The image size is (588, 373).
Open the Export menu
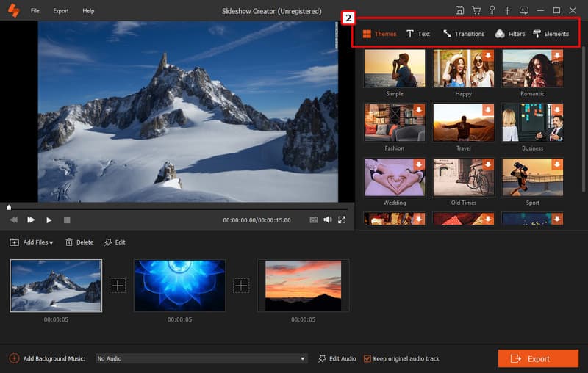tap(61, 11)
